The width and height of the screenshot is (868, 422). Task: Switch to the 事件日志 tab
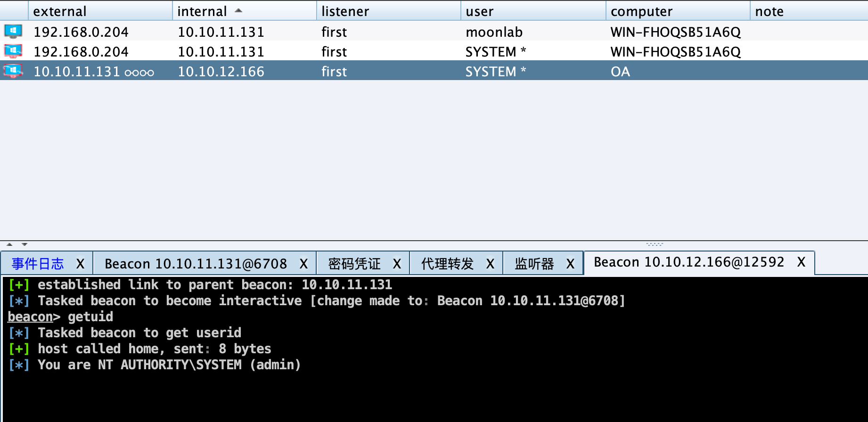coord(38,264)
